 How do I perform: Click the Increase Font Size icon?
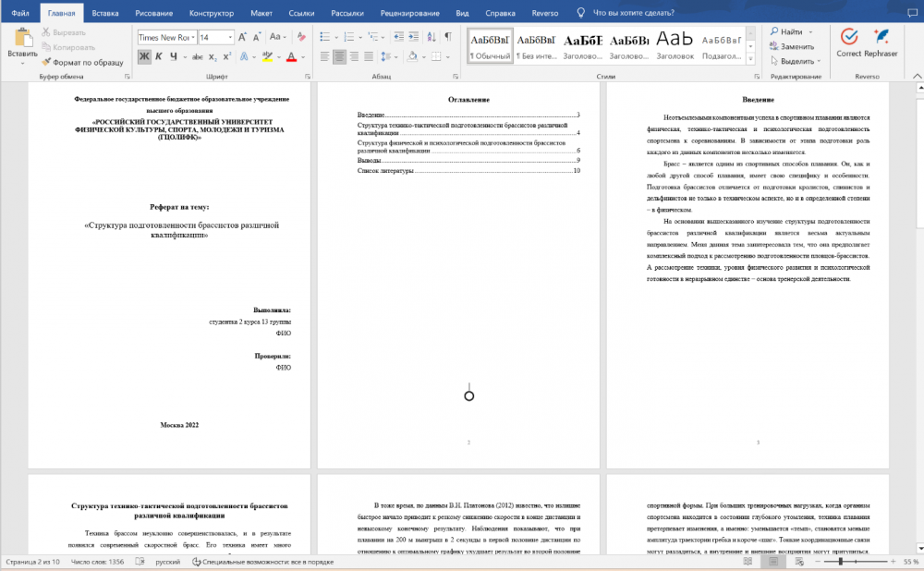click(242, 37)
